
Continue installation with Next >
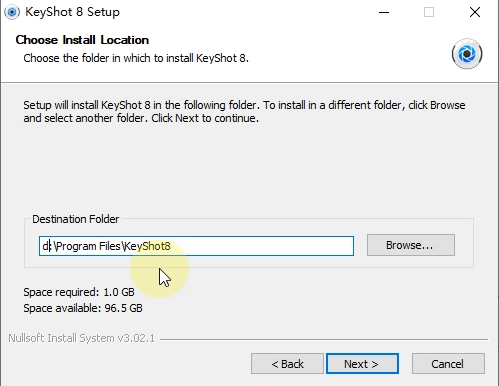(362, 364)
